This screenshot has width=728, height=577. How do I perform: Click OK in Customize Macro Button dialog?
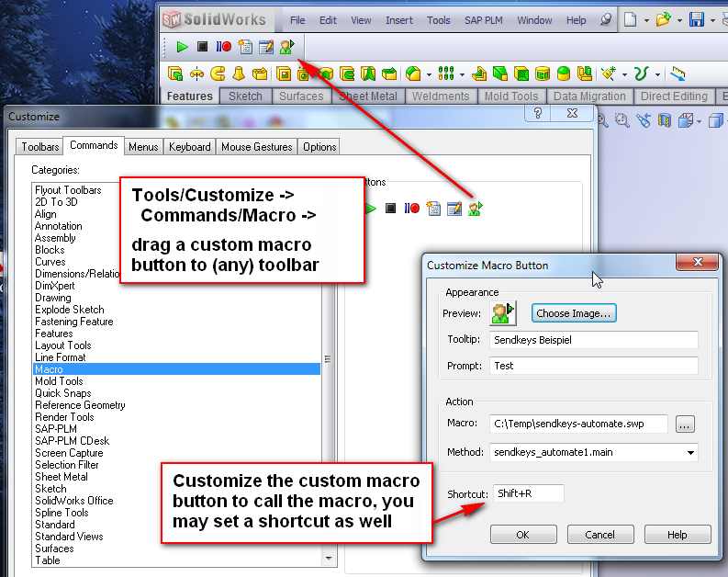pyautogui.click(x=523, y=535)
